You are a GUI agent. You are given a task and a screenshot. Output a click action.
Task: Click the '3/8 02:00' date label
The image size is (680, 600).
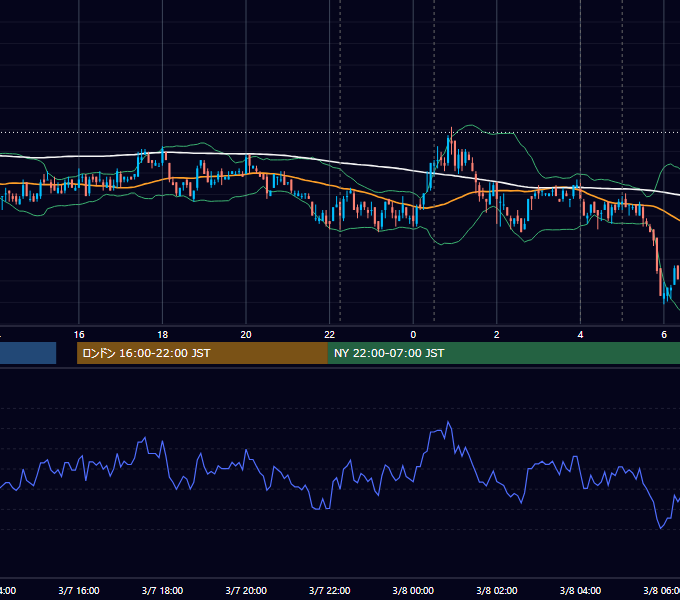click(497, 591)
